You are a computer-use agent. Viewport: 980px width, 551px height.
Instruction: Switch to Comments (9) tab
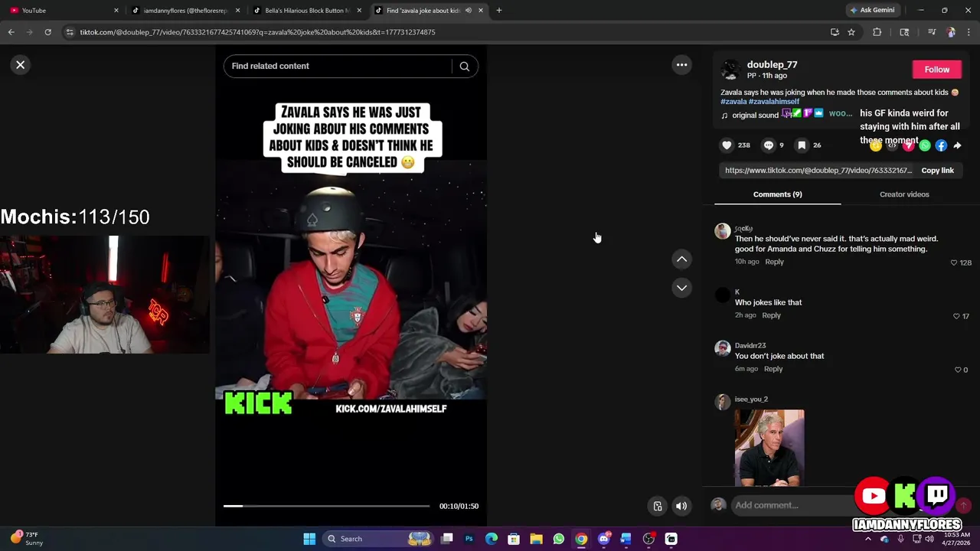point(777,194)
